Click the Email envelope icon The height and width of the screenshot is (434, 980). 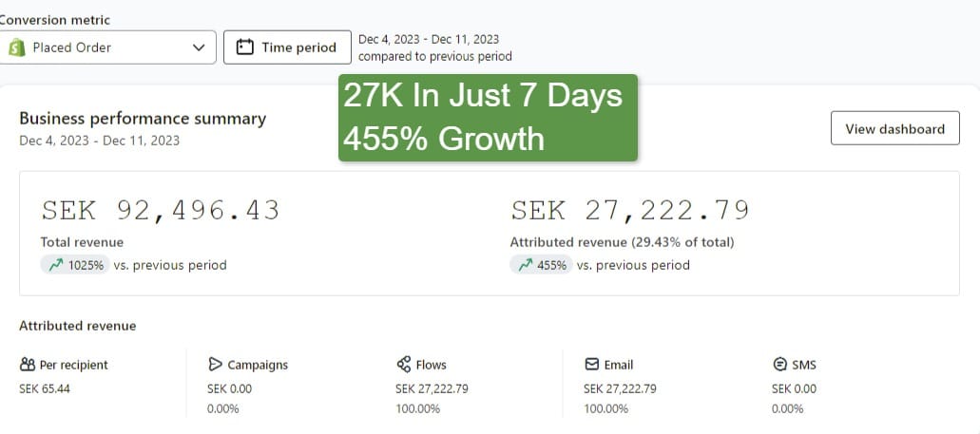(591, 365)
